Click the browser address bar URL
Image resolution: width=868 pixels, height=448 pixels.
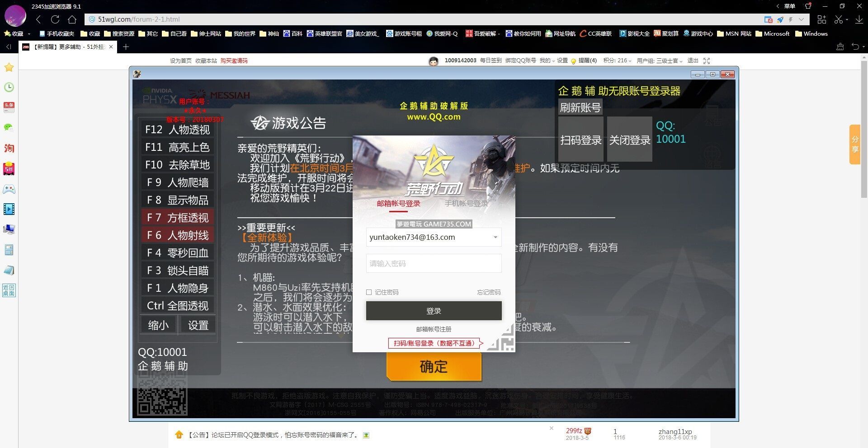tap(139, 19)
